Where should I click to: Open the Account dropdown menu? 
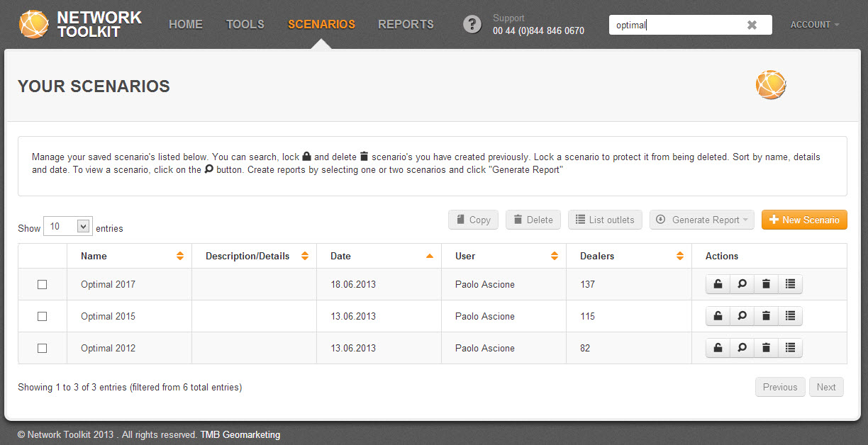(814, 25)
